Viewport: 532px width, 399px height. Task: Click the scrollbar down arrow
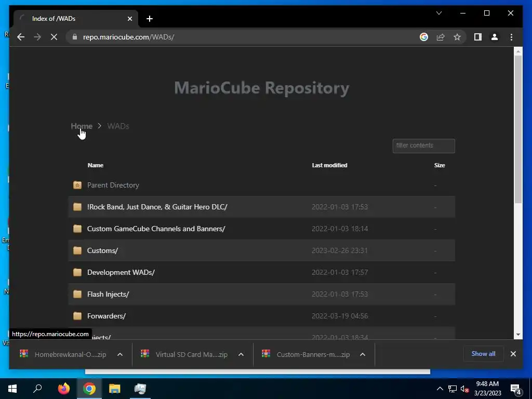click(x=518, y=335)
